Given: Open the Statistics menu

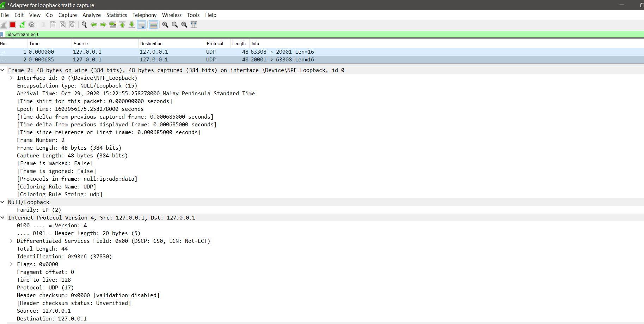Looking at the screenshot, I should coord(116,15).
